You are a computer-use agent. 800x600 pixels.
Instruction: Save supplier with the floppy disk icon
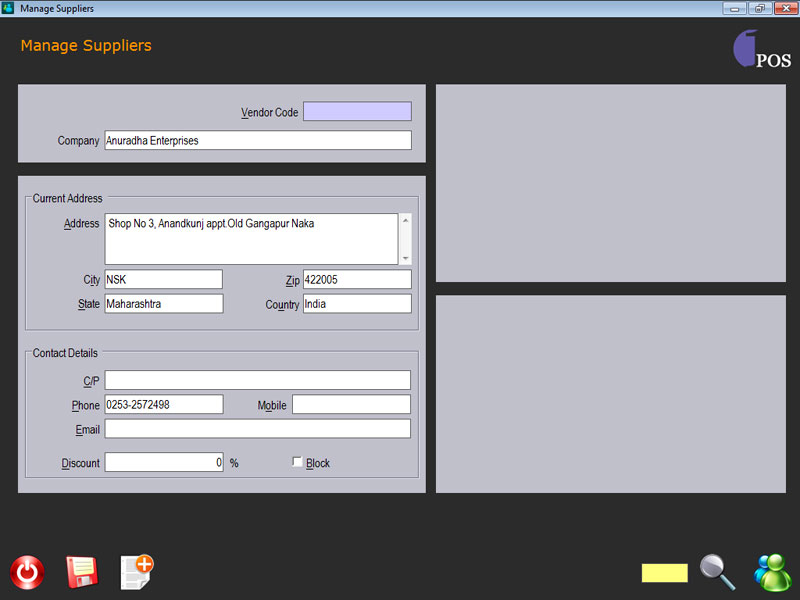(x=81, y=572)
